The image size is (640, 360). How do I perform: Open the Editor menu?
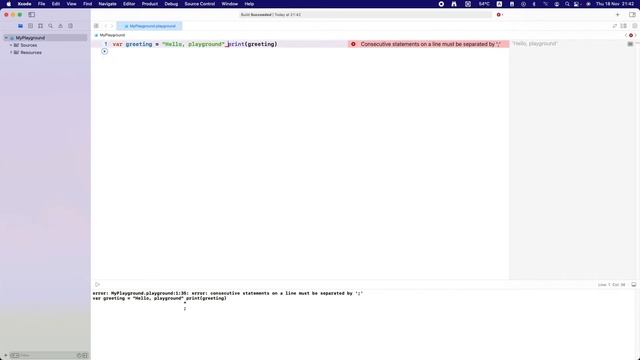pyautogui.click(x=129, y=4)
